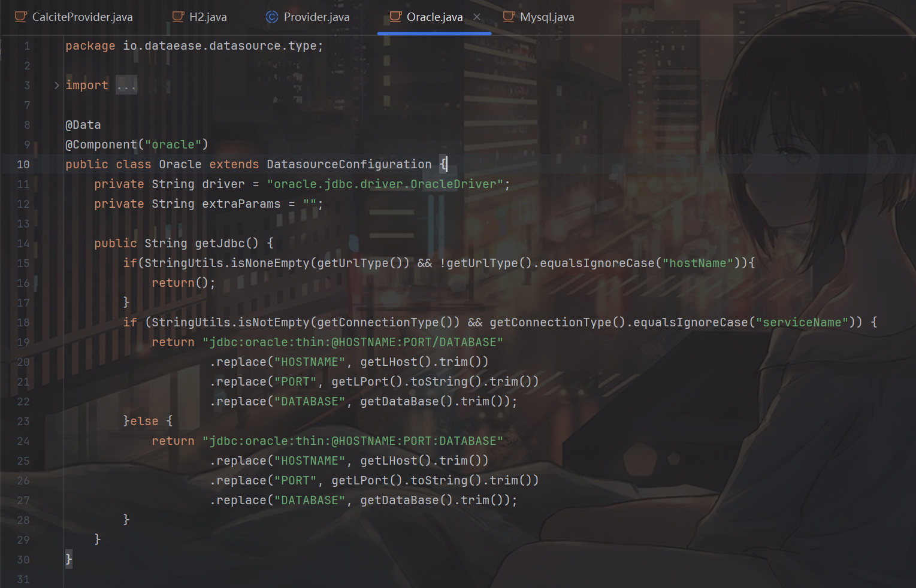Click the Mysql.java tab file icon
This screenshot has height=588, width=916.
(x=509, y=17)
